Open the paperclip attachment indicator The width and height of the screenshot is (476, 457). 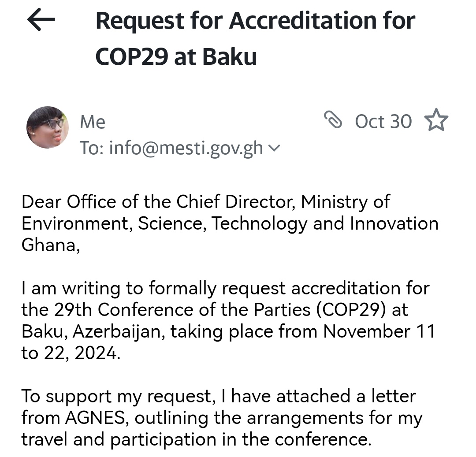pos(333,120)
